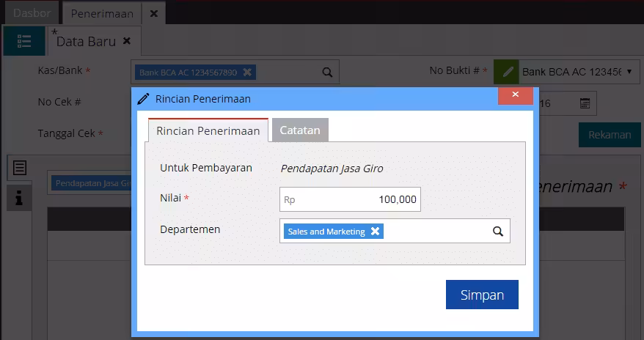
Task: Click the Rekaman button
Action: click(610, 135)
